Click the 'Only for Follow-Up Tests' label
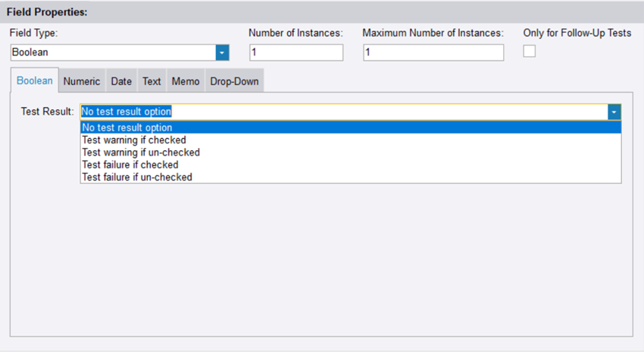 (x=577, y=33)
